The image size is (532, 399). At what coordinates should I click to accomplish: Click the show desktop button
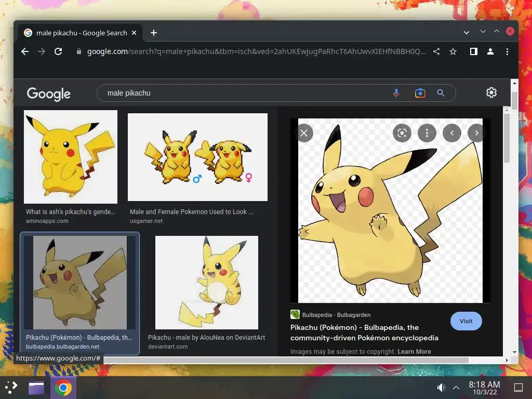point(518,388)
